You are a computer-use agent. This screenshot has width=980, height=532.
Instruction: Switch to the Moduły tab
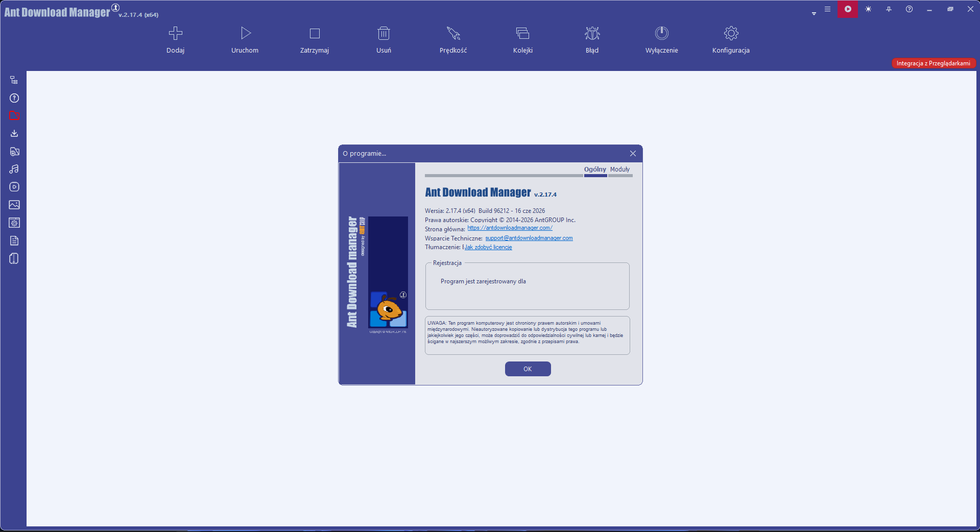tap(620, 170)
